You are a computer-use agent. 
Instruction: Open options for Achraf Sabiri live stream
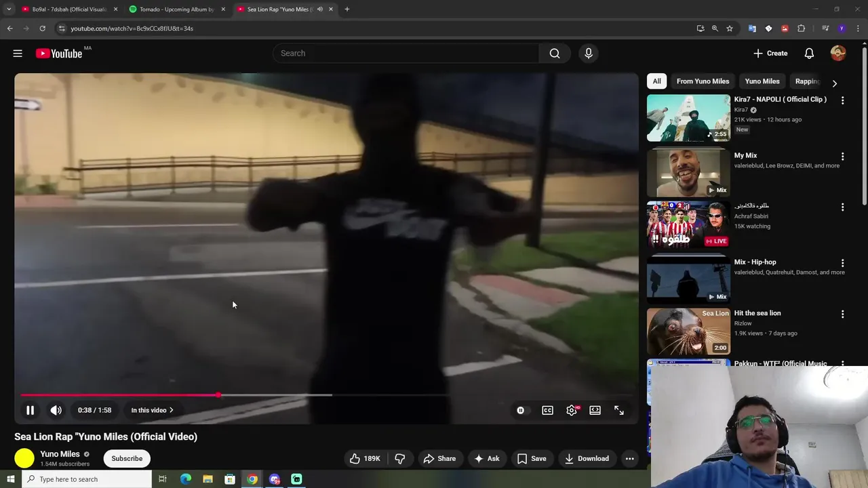pos(842,207)
